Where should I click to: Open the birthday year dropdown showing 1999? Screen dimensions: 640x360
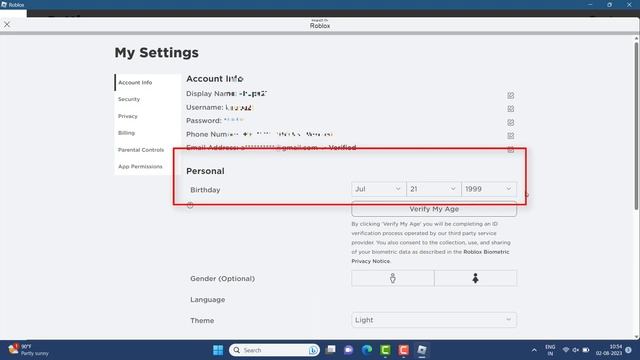pyautogui.click(x=489, y=189)
